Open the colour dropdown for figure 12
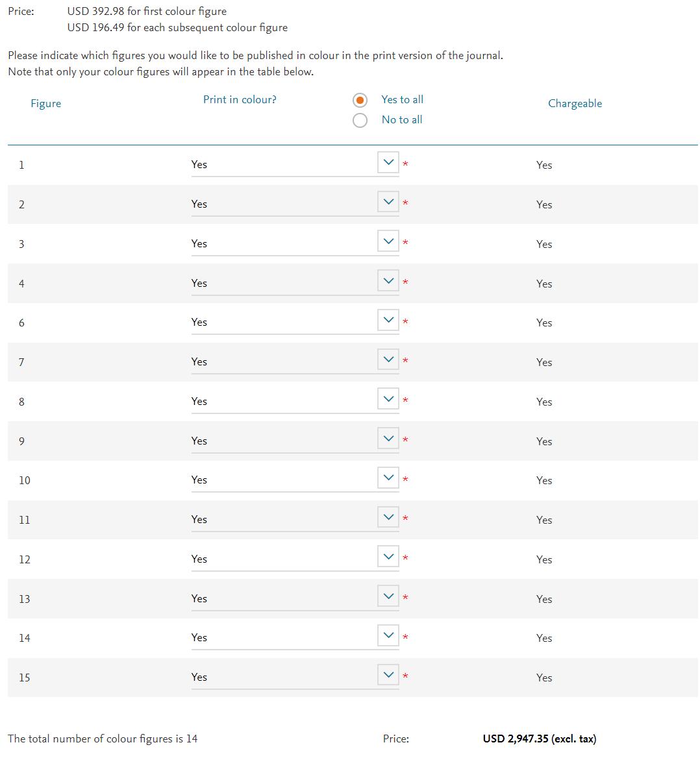 click(x=388, y=557)
